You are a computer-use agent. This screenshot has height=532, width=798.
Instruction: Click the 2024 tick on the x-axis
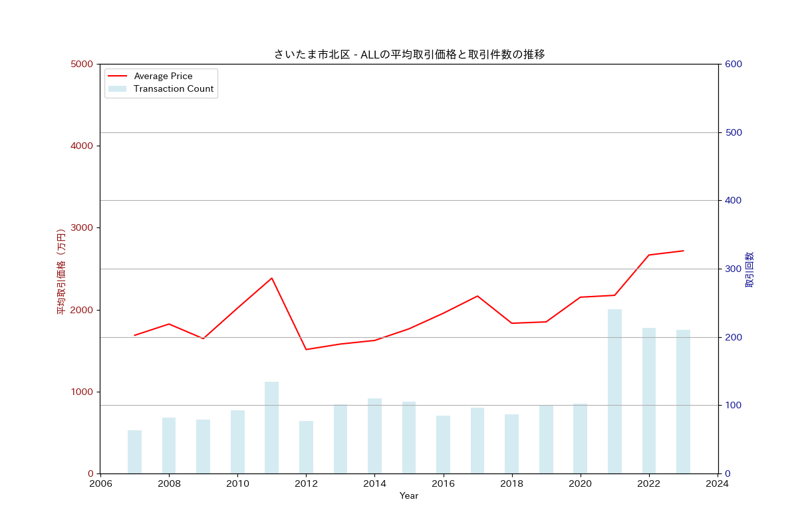tap(718, 483)
